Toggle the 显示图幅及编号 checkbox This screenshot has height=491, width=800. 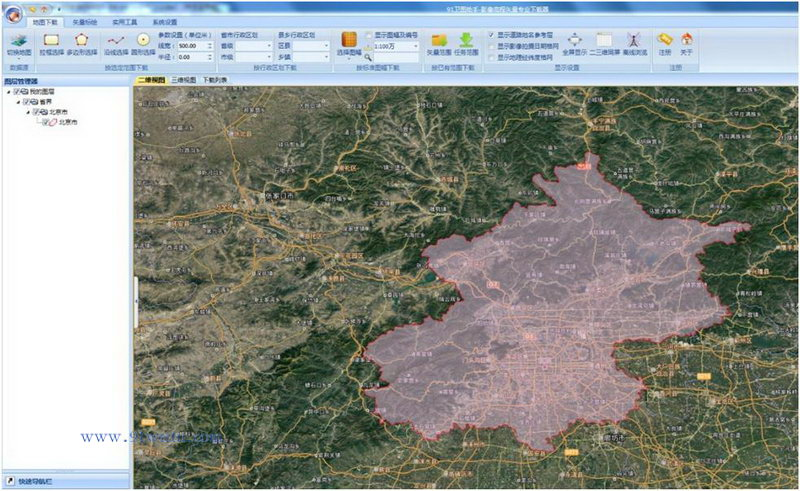(x=368, y=35)
